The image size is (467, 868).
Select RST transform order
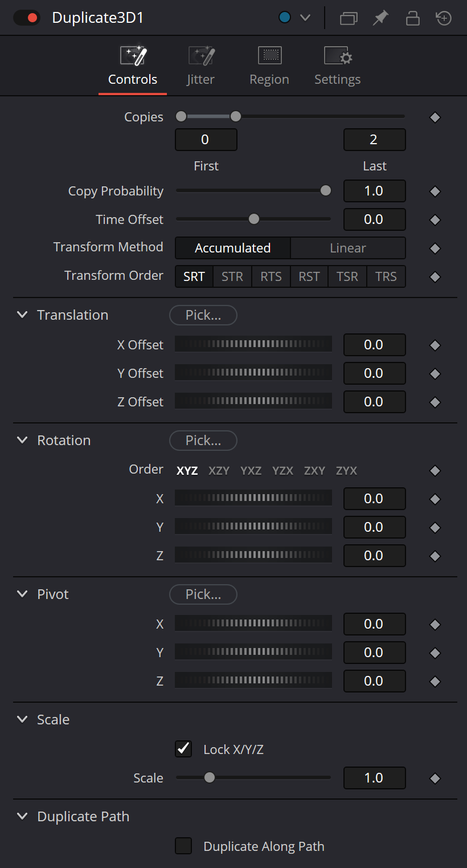tap(309, 276)
